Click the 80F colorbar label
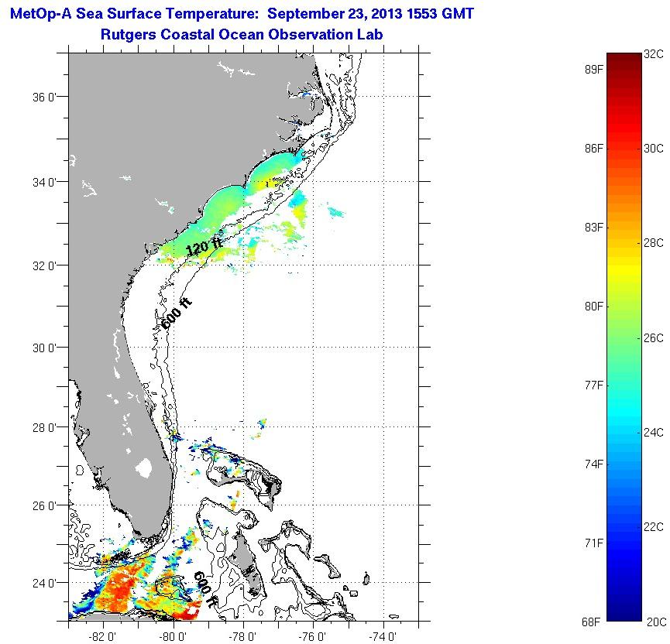 point(594,307)
